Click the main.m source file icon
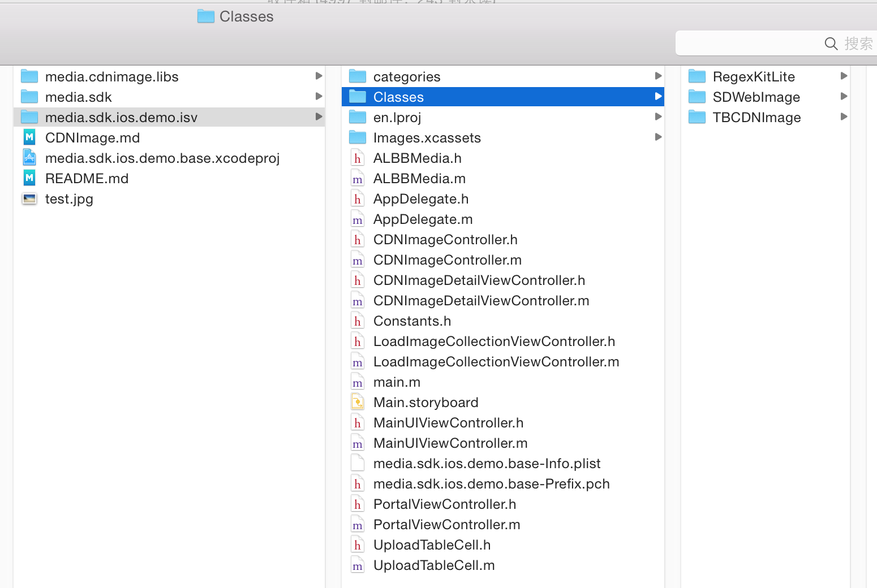Screen dimensions: 877x588 (x=358, y=382)
